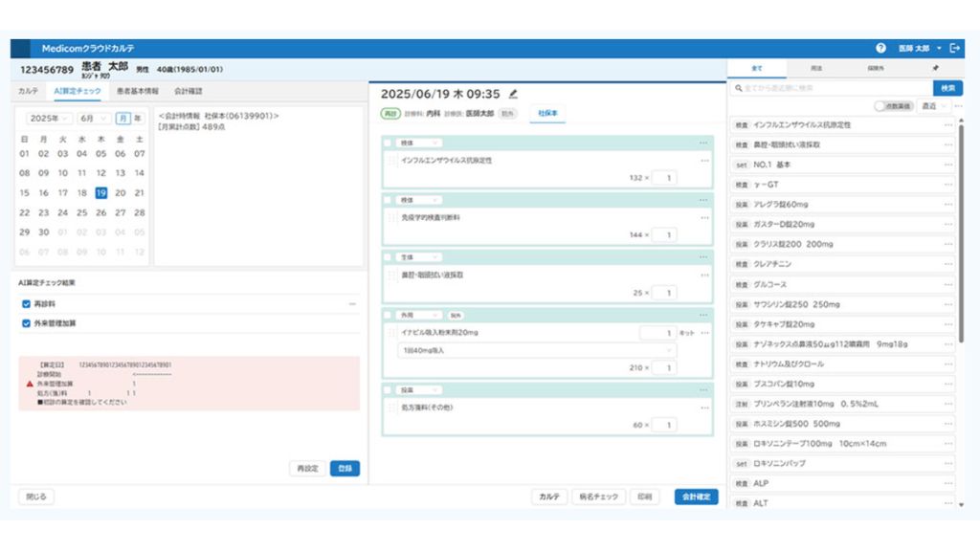Click the order list vertical scrollbar
Screen dimensions: 980x551
(x=961, y=239)
